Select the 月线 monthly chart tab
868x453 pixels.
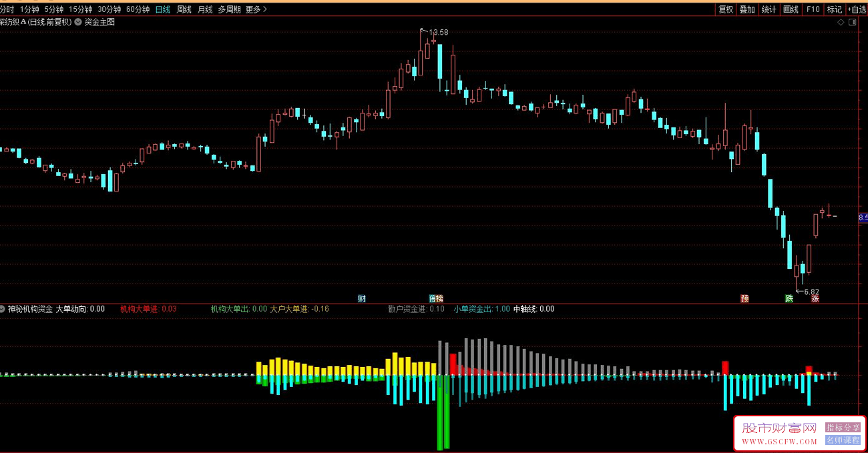205,9
